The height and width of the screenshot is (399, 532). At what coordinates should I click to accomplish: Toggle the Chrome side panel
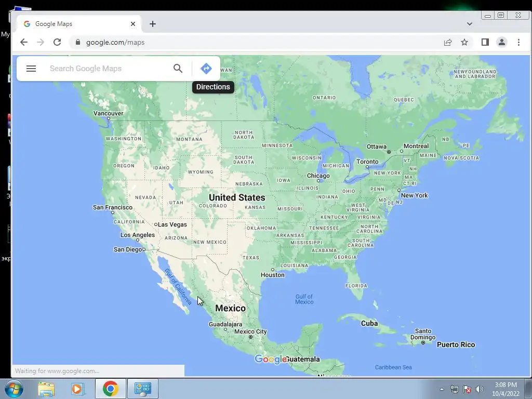tap(485, 42)
